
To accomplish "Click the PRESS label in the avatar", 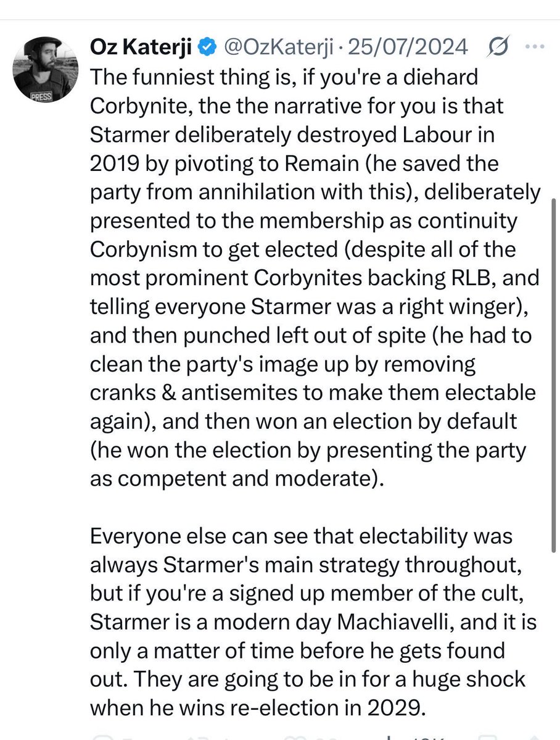I will tap(41, 98).
